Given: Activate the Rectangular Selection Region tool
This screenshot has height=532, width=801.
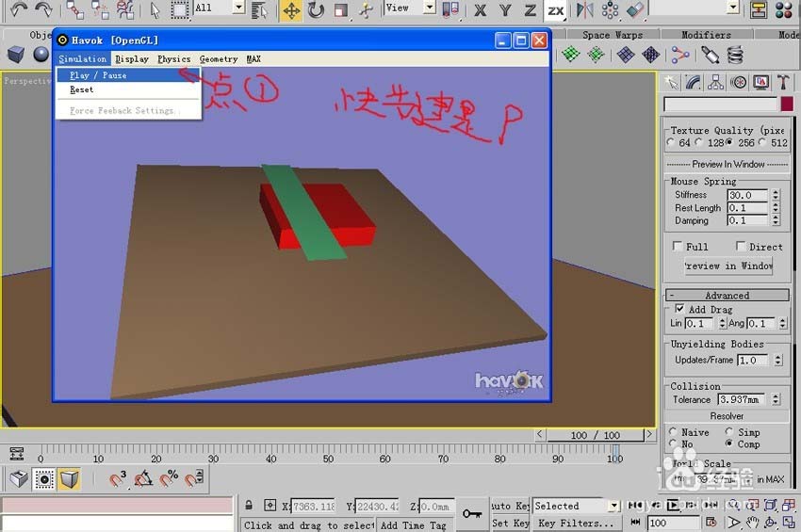Looking at the screenshot, I should click(179, 9).
